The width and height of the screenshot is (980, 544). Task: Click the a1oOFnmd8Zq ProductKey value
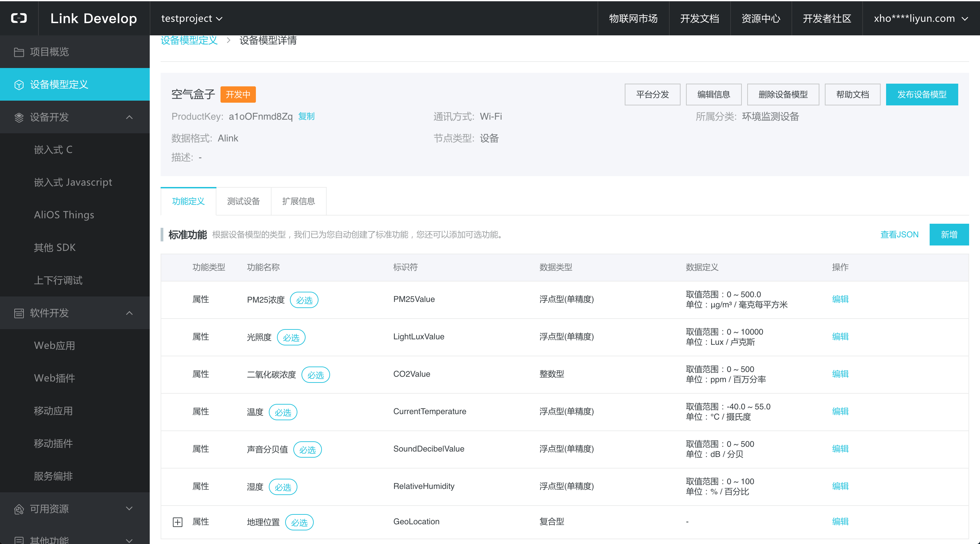(x=261, y=116)
